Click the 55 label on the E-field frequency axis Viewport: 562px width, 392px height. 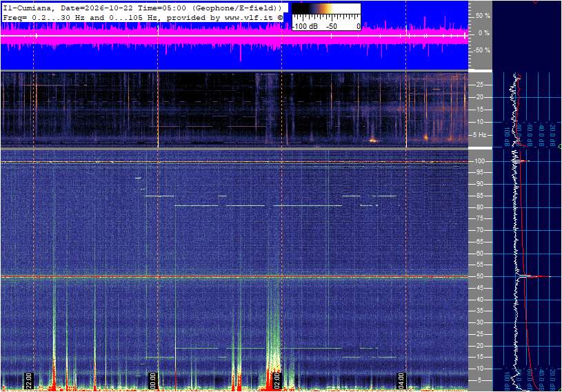point(479,265)
